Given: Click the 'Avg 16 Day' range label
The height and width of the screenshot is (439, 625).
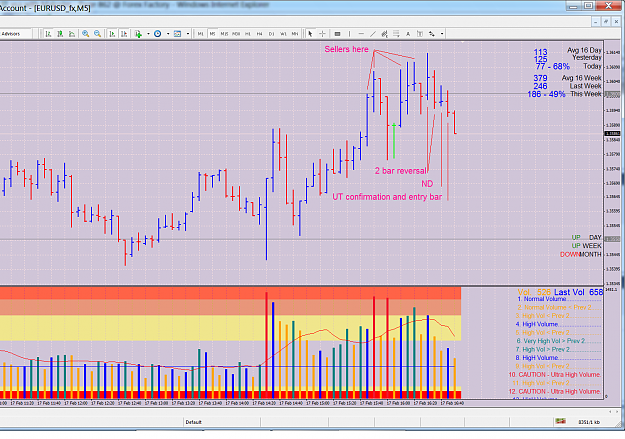Looking at the screenshot, I should coord(584,50).
